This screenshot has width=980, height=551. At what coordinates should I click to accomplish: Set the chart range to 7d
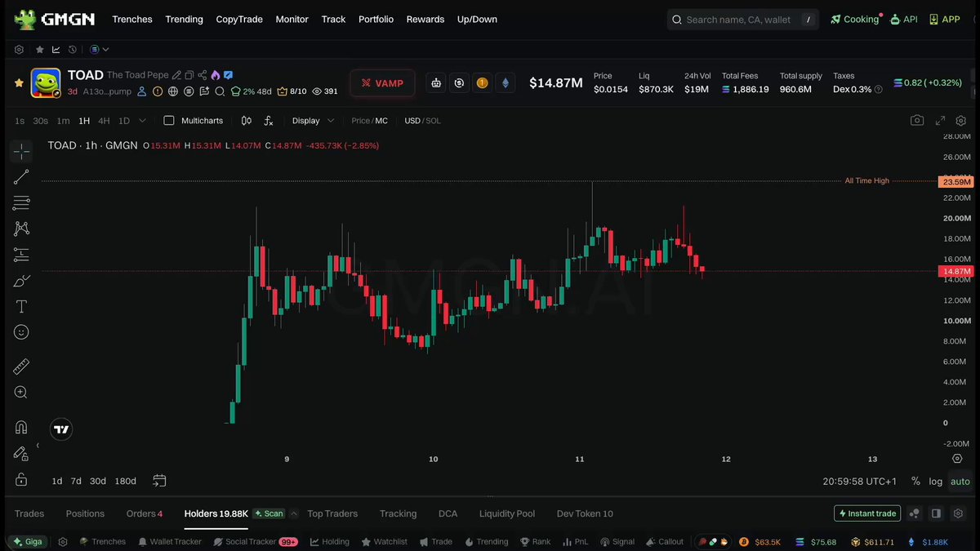(76, 481)
